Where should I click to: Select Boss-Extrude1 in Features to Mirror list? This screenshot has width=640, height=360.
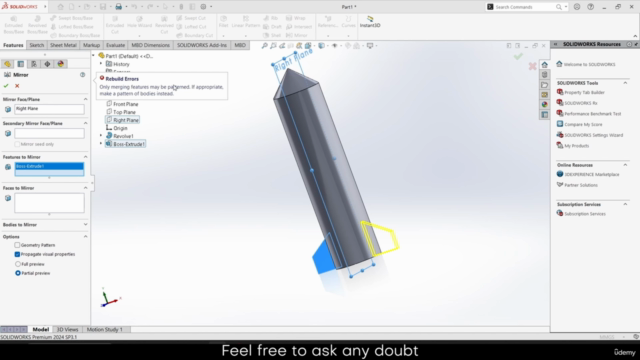pos(49,166)
